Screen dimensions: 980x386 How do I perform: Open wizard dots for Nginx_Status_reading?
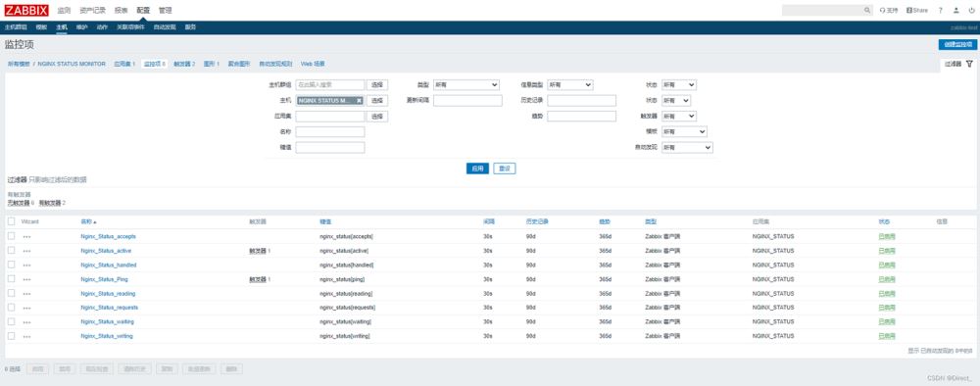coord(26,294)
